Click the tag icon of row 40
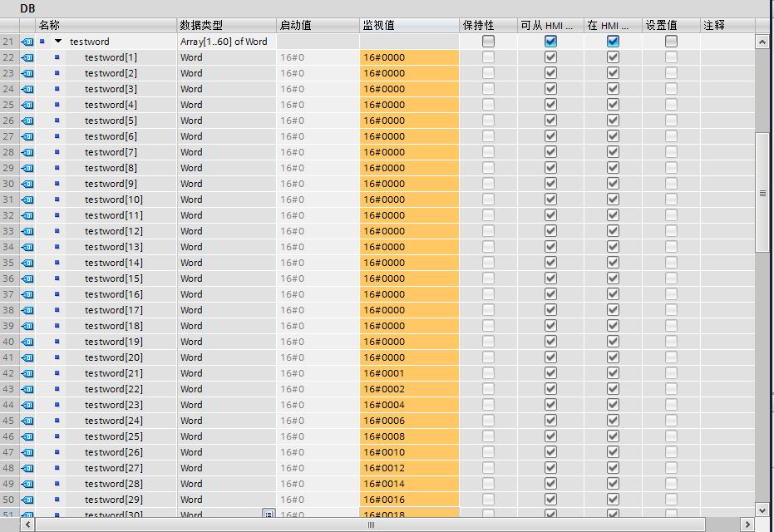Viewport: 774px width, 532px height. pyautogui.click(x=27, y=342)
